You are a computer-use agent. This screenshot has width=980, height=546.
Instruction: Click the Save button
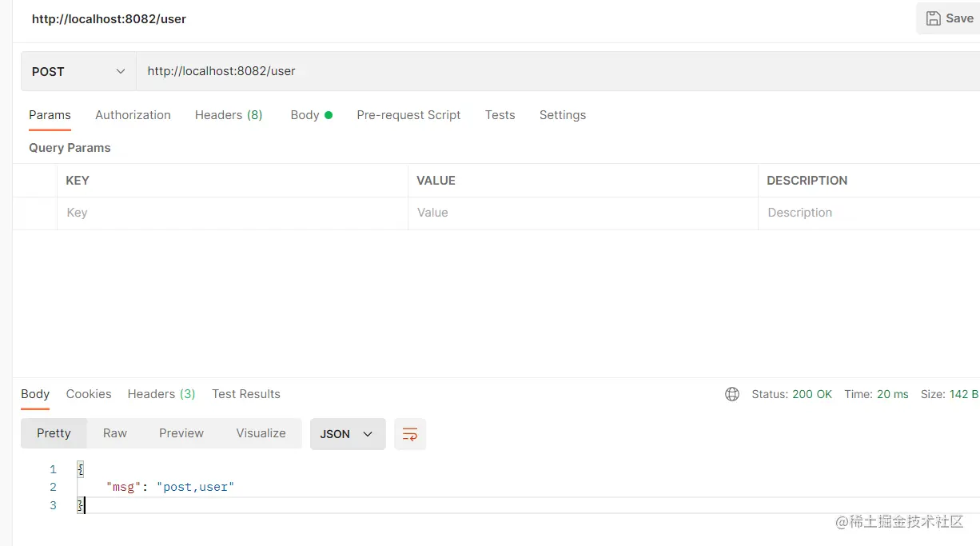(949, 18)
